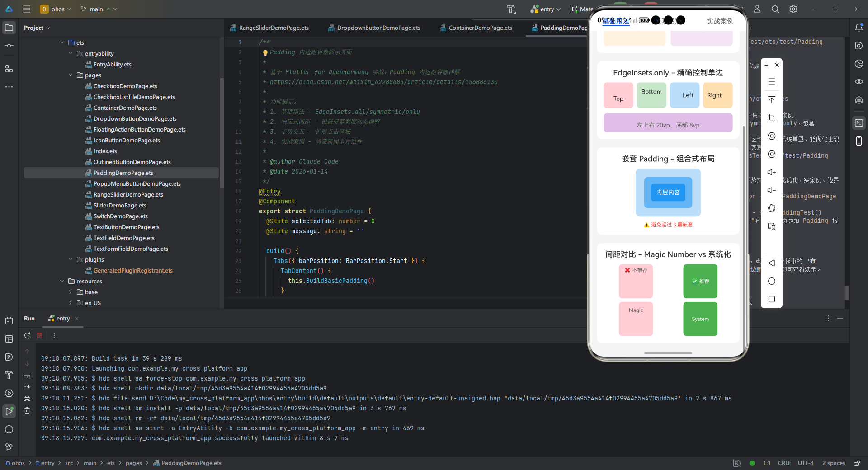Image resolution: width=868 pixels, height=470 pixels.
Task: Open the ohos project dropdown
Action: point(56,9)
